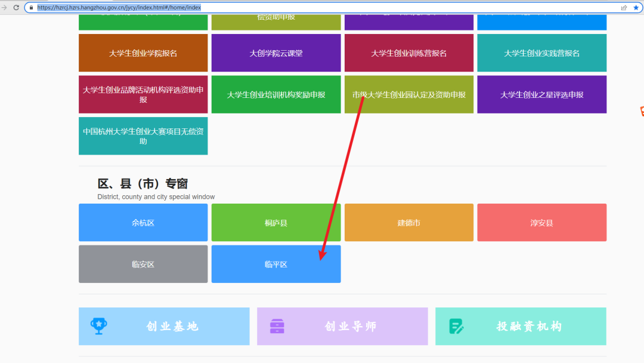
Task: Open the 创业导师 banner
Action: click(x=342, y=327)
